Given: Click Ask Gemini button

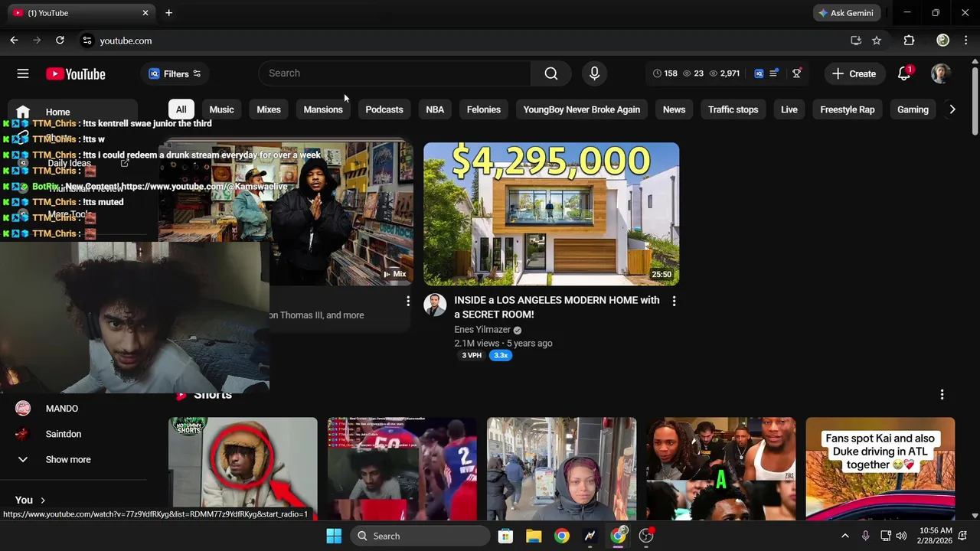Looking at the screenshot, I should (847, 13).
